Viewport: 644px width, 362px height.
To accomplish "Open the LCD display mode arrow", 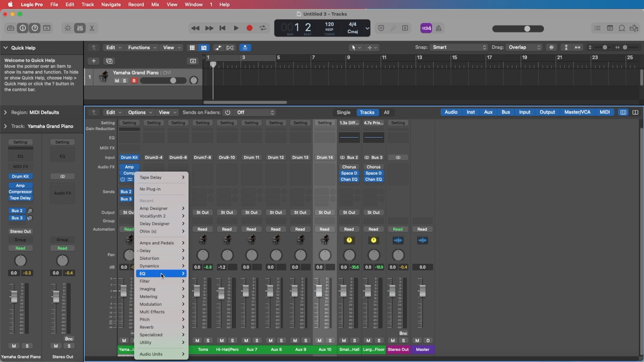I will (x=367, y=28).
